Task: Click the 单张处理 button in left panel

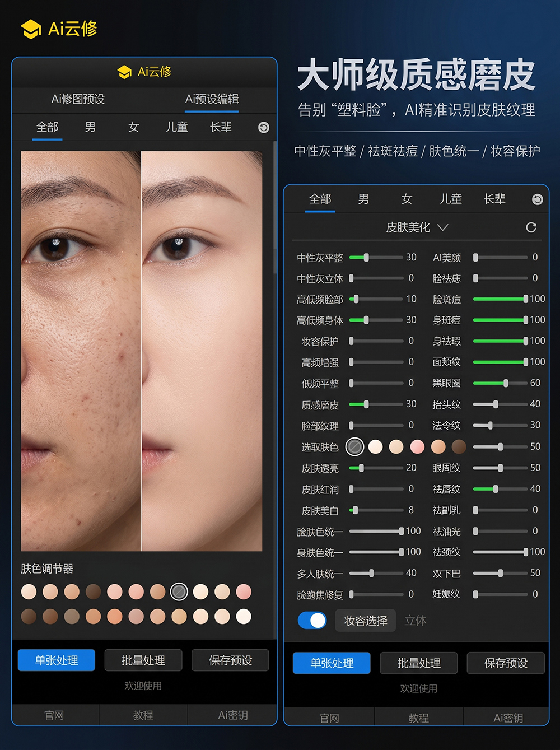Action: (57, 660)
